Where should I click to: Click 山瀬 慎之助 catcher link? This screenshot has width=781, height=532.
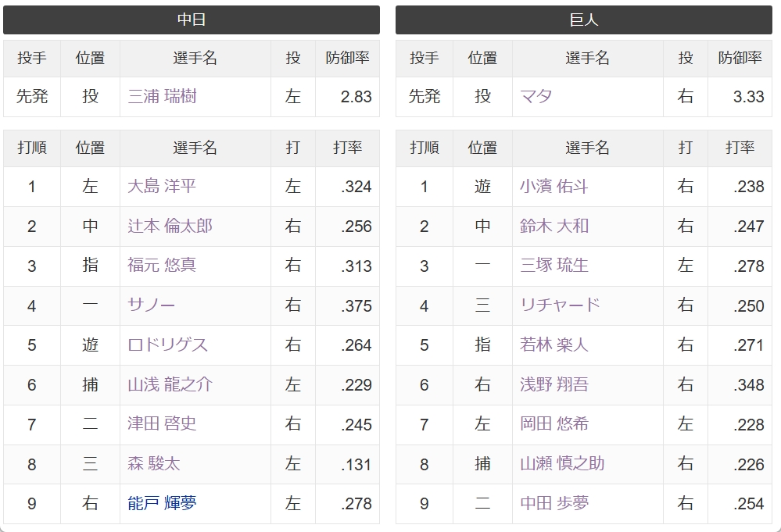click(x=562, y=464)
